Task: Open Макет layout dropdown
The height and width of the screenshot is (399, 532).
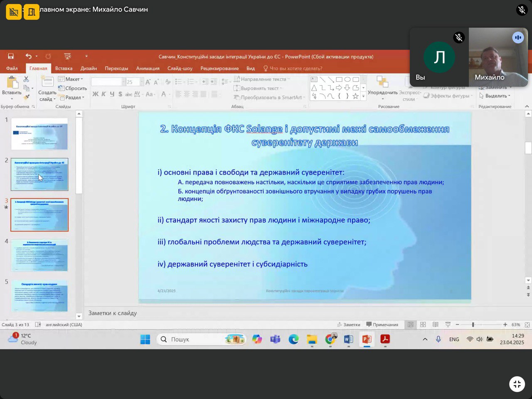Action: [x=71, y=79]
